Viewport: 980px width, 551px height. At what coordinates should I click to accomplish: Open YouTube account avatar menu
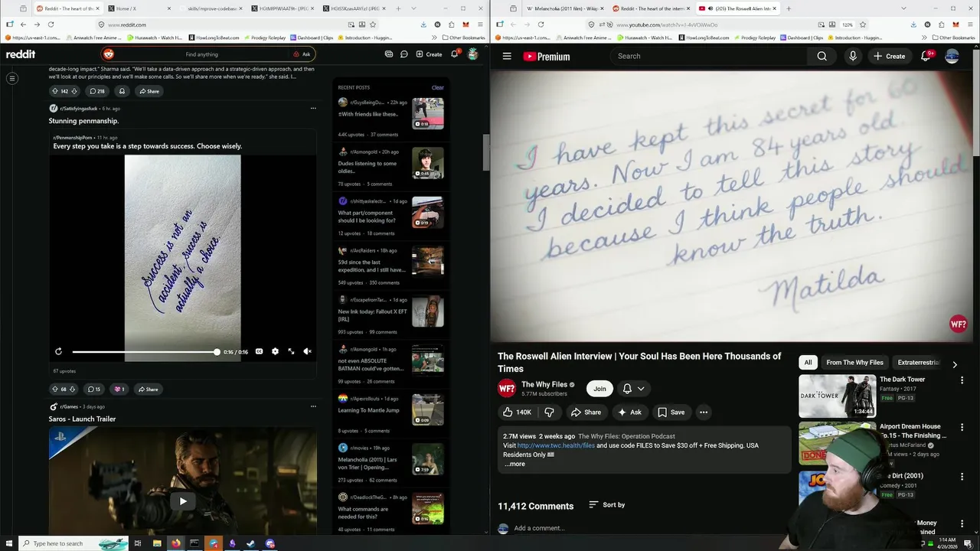[952, 56]
